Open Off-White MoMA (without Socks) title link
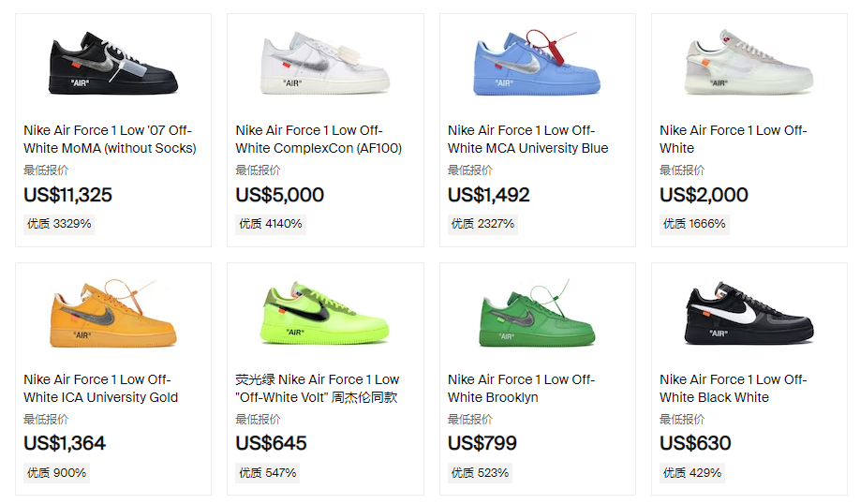 pos(110,140)
